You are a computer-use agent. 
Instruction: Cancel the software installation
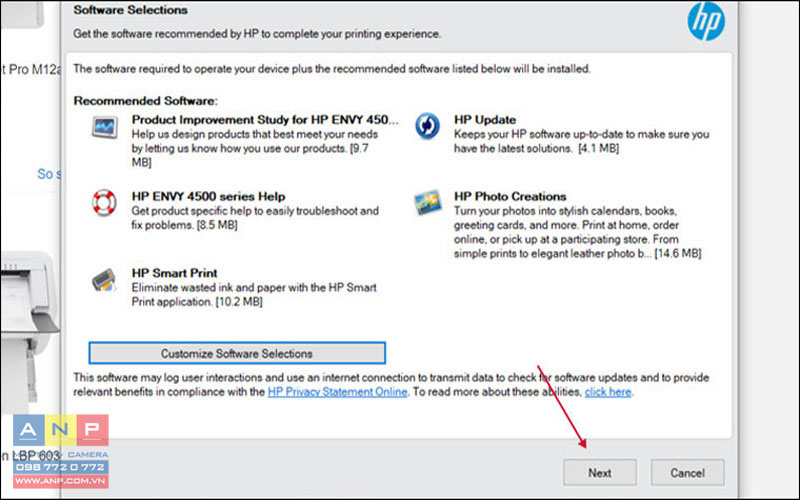coord(687,472)
